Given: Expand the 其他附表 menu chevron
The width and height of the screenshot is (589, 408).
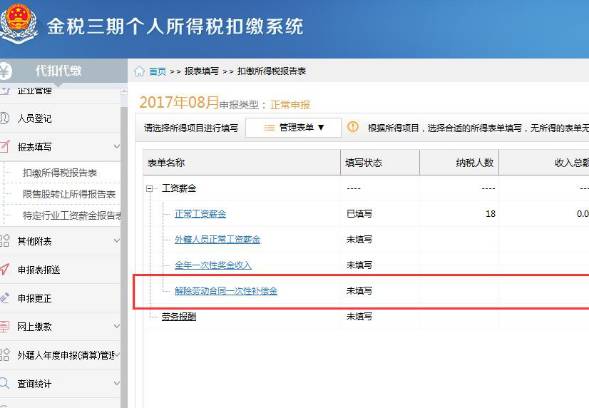Looking at the screenshot, I should pos(117,240).
